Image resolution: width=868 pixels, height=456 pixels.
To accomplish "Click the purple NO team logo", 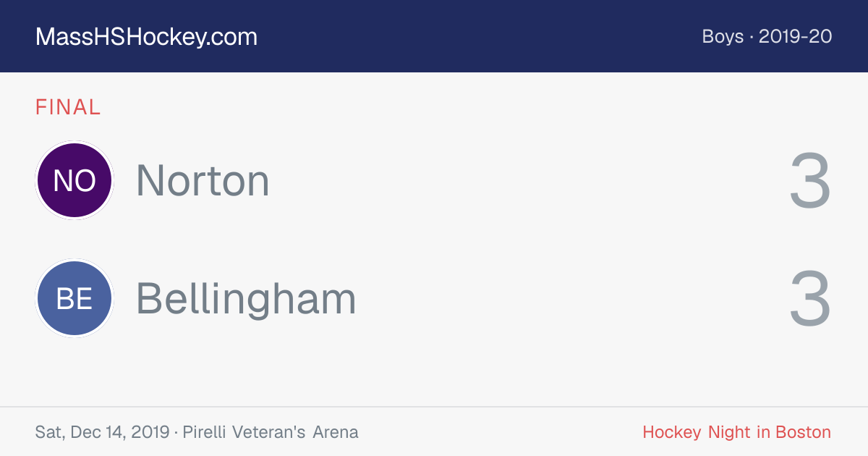I will click(x=74, y=180).
